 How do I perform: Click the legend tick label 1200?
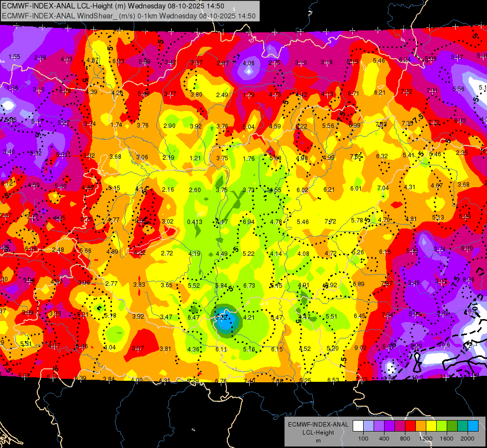tap(425, 439)
